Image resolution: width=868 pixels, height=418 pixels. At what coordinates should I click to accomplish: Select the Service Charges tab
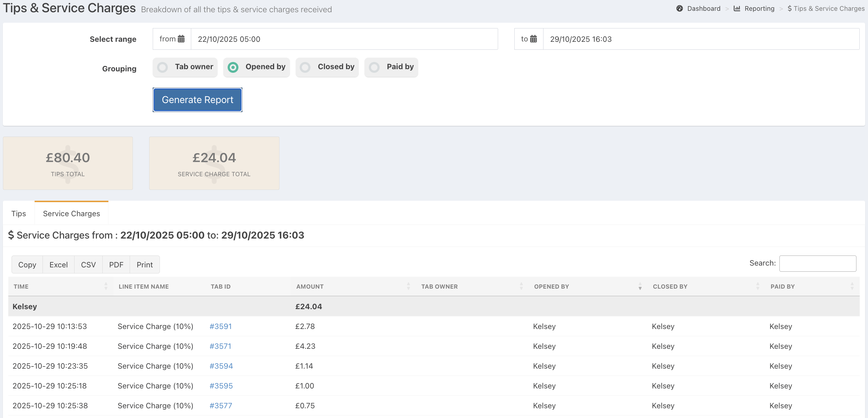coord(71,214)
